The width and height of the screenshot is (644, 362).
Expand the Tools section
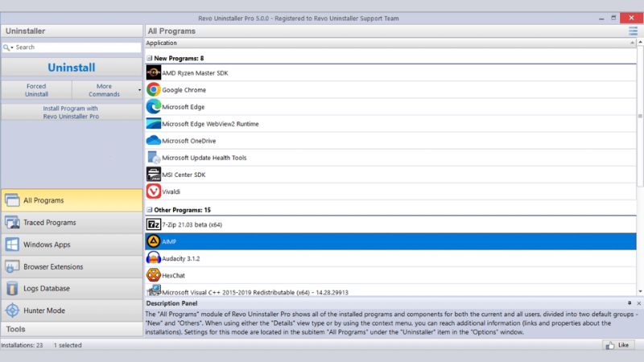pos(72,329)
